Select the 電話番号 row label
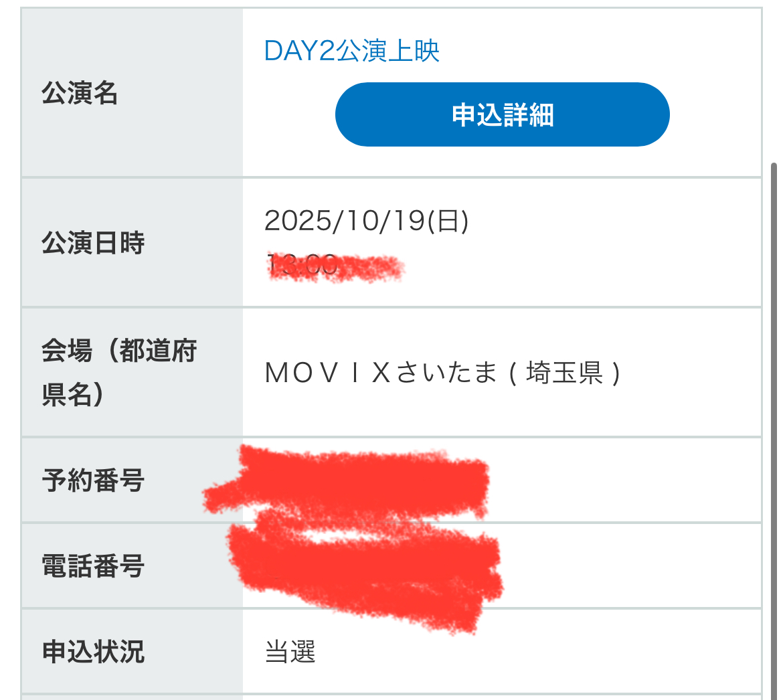Image resolution: width=783 pixels, height=700 pixels. [93, 566]
